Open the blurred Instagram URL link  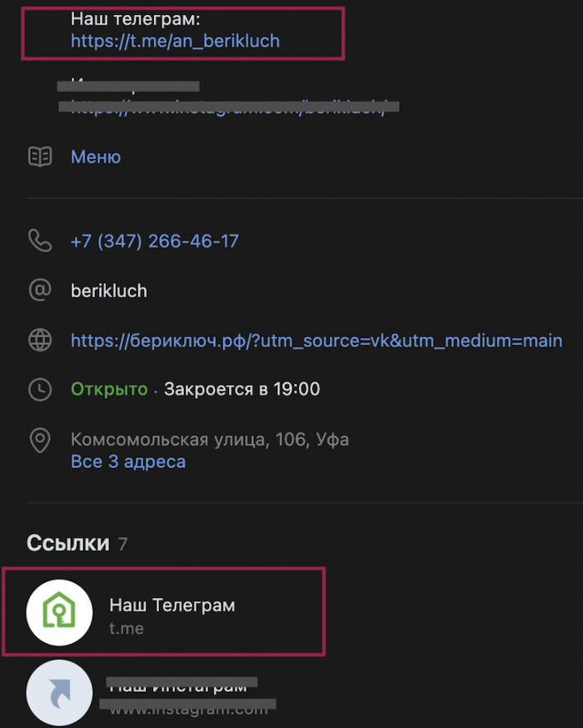click(x=229, y=107)
